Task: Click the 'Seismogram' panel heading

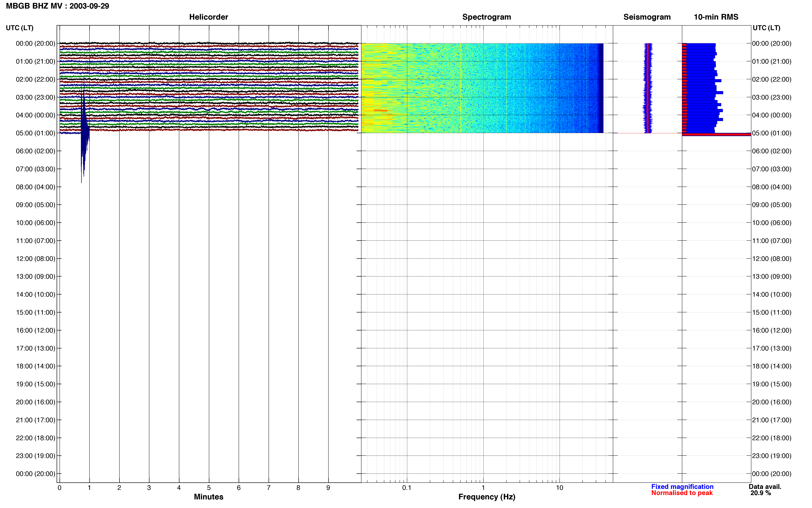Action: [x=647, y=17]
